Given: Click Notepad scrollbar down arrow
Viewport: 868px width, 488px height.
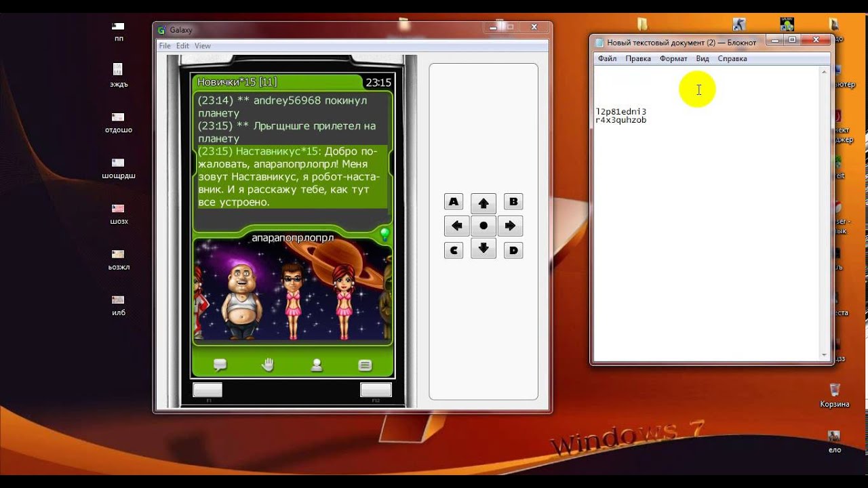Looking at the screenshot, I should pos(825,355).
